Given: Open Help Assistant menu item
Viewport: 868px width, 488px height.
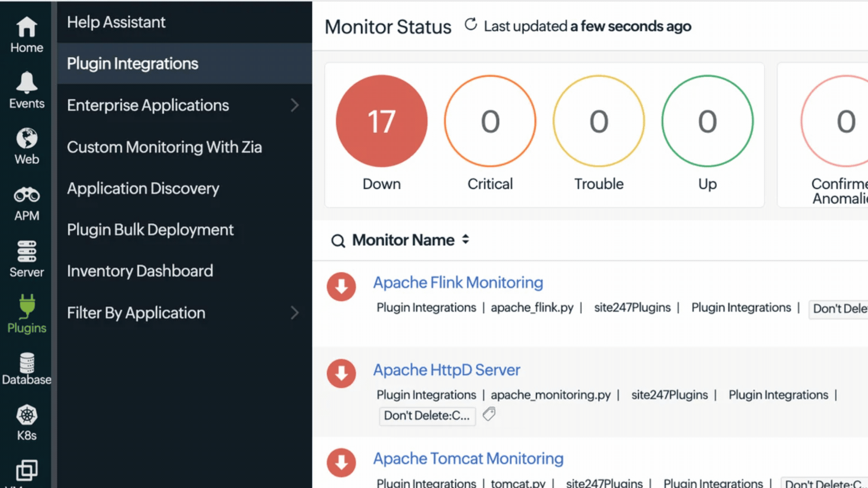Looking at the screenshot, I should pyautogui.click(x=184, y=22).
